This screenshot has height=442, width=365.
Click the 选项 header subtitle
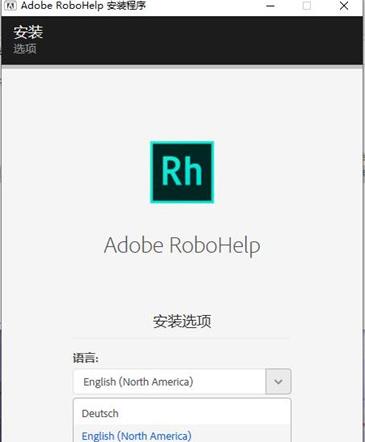tap(25, 49)
